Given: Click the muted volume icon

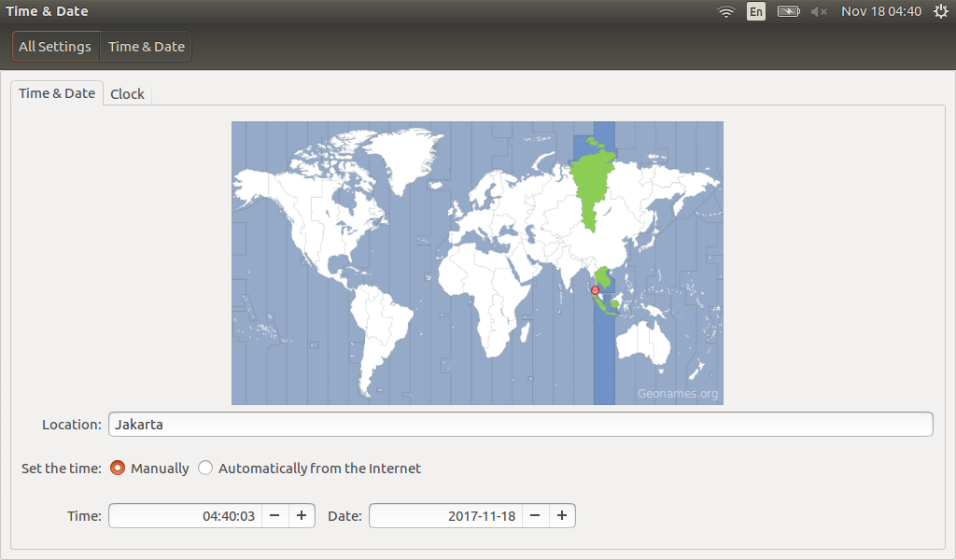Looking at the screenshot, I should click(816, 11).
